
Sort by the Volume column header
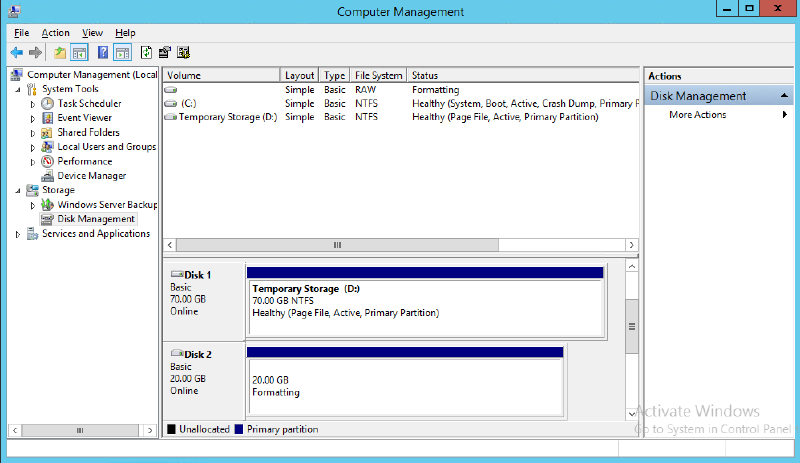221,75
